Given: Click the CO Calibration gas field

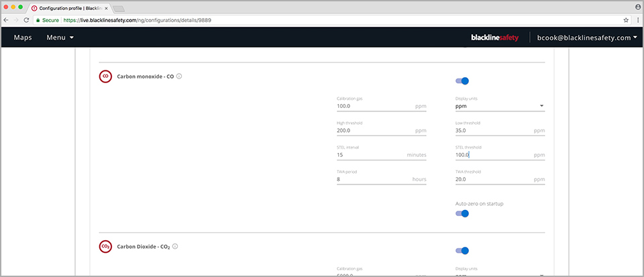Looking at the screenshot, I should (376, 106).
